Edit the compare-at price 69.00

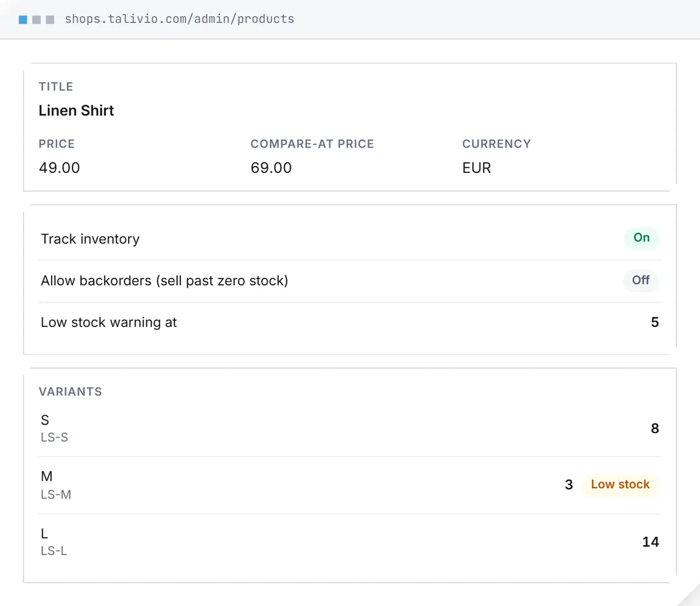point(271,168)
